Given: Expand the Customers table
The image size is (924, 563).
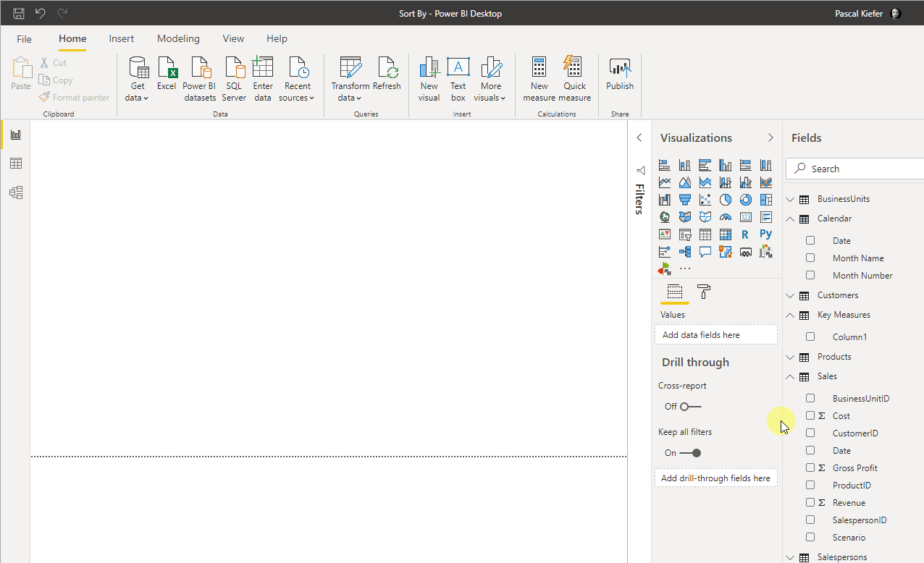Looking at the screenshot, I should (789, 295).
